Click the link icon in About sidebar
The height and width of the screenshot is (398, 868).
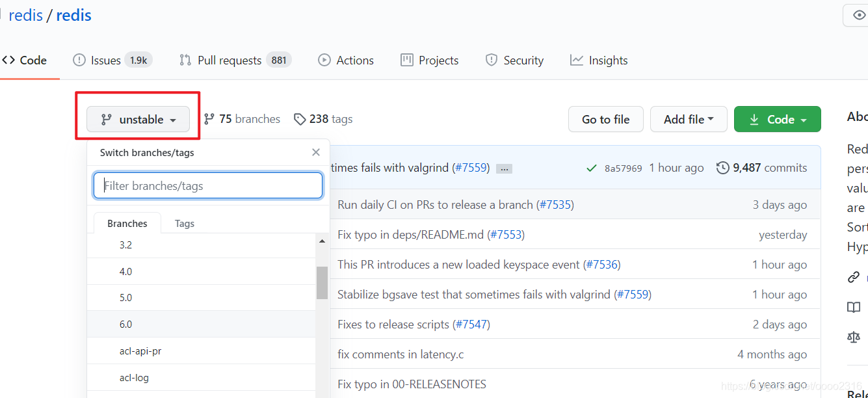click(854, 278)
